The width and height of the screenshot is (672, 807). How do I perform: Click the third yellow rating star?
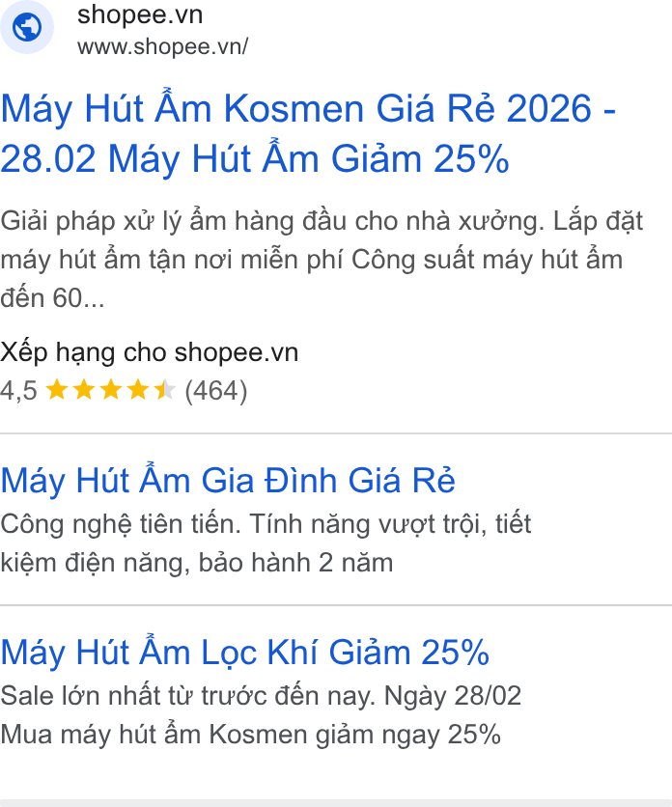tap(111, 390)
